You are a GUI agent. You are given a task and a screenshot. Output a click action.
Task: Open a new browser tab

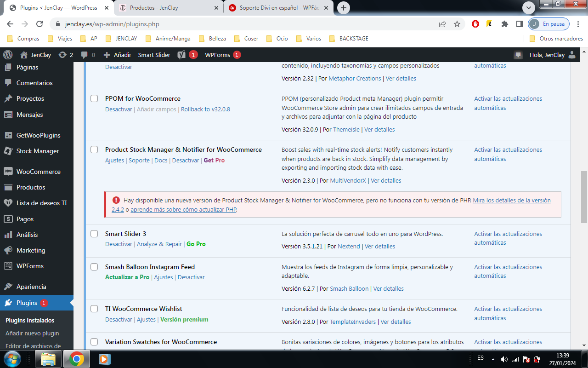point(343,8)
